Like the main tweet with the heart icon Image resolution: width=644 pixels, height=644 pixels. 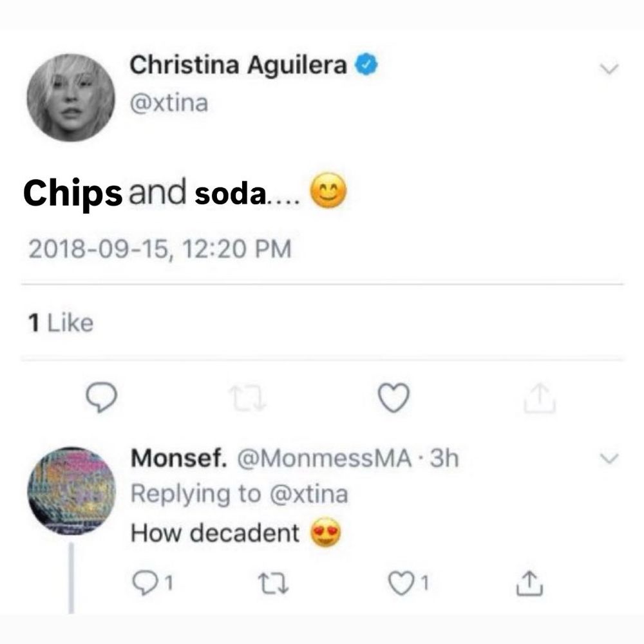point(393,397)
